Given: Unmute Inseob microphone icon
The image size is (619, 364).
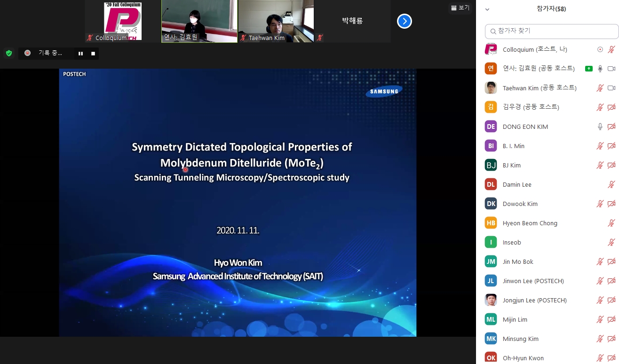Looking at the screenshot, I should (x=611, y=242).
